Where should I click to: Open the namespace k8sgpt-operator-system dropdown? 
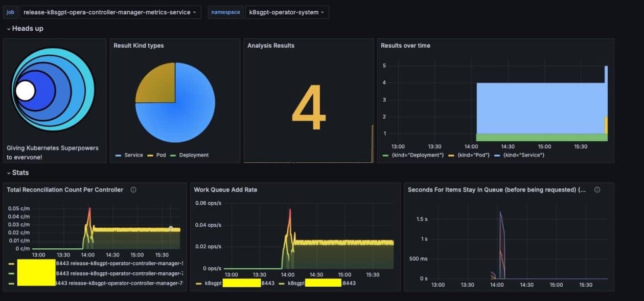point(287,12)
